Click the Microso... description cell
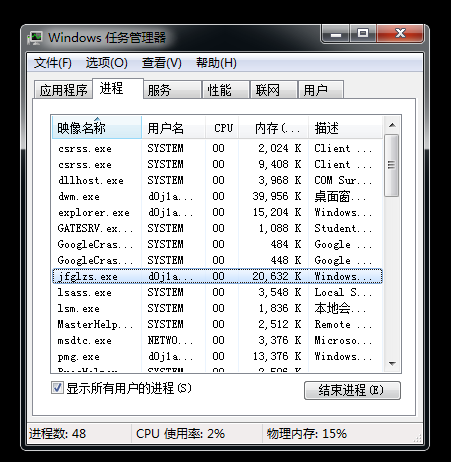The image size is (451, 462). click(343, 340)
